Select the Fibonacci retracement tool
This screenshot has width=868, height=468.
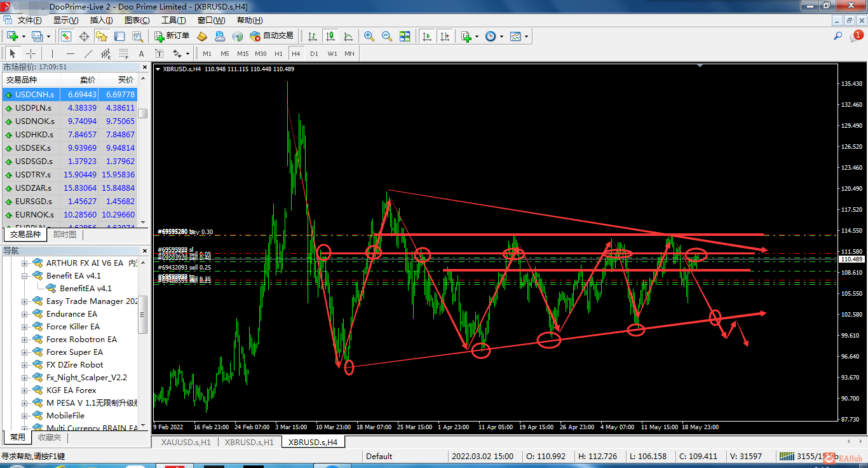(123, 53)
